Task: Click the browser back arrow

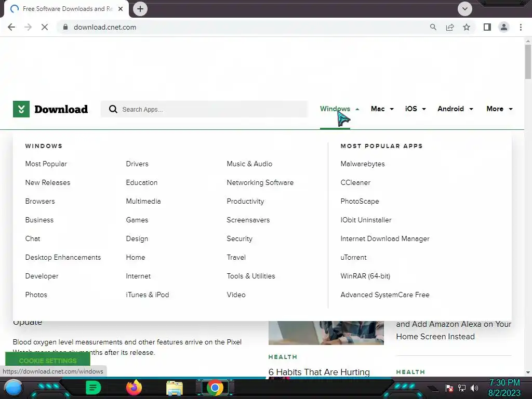Action: click(11, 27)
